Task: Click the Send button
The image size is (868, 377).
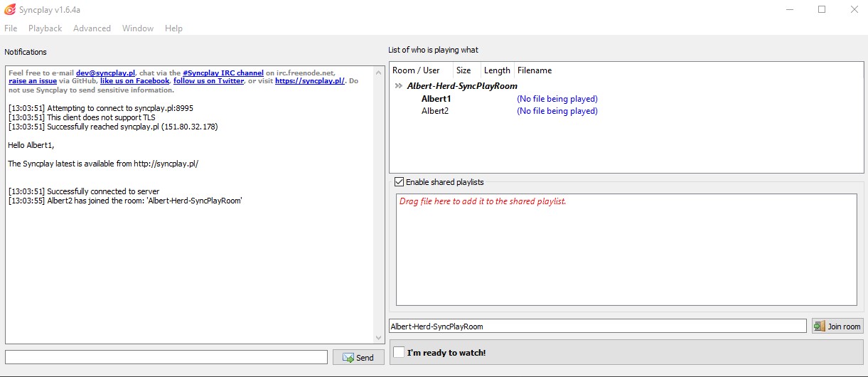Action: [x=358, y=357]
